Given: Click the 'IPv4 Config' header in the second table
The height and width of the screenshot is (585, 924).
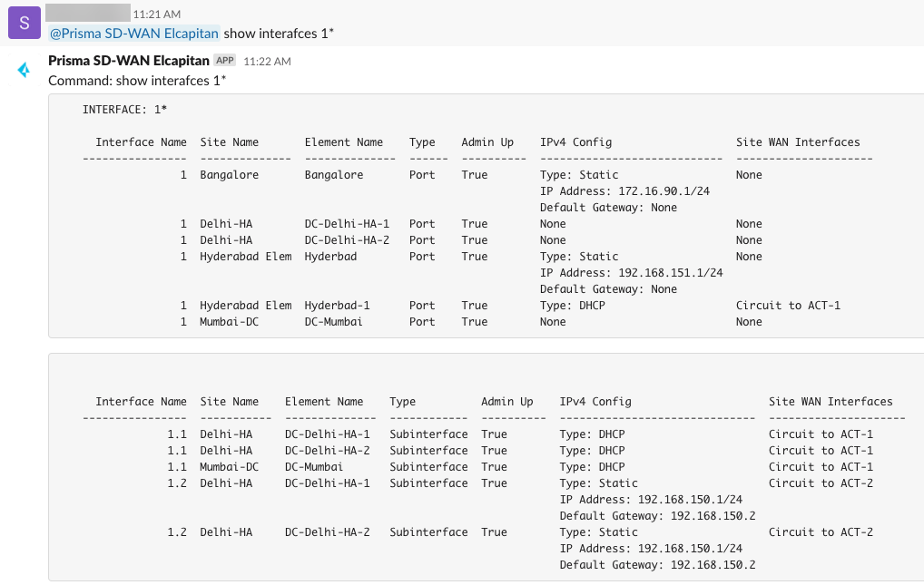Looking at the screenshot, I should pos(595,402).
